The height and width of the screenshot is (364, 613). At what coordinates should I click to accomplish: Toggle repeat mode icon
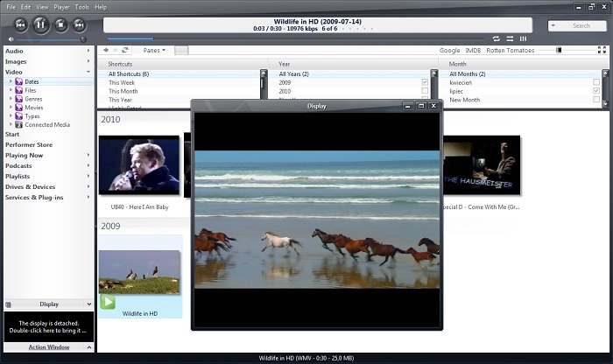click(x=496, y=38)
